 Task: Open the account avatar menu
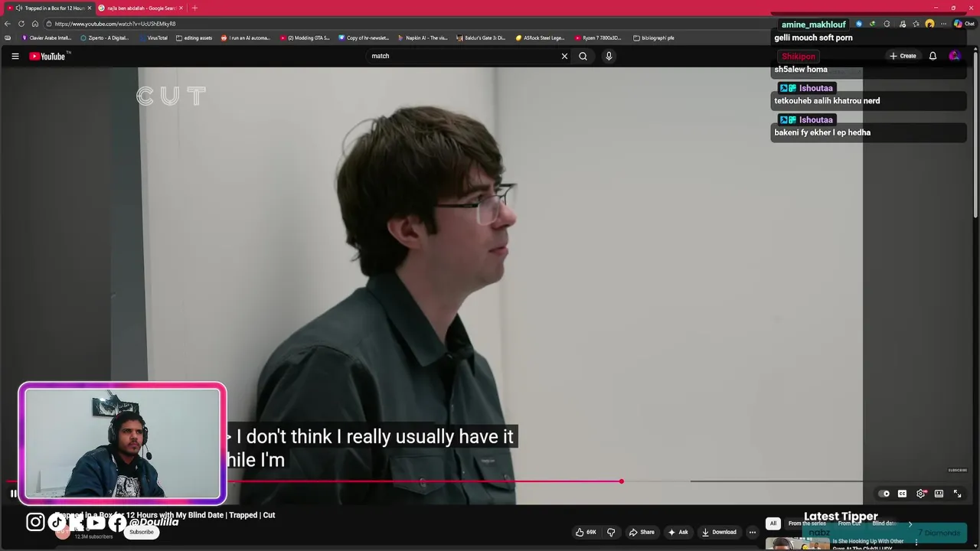(954, 56)
